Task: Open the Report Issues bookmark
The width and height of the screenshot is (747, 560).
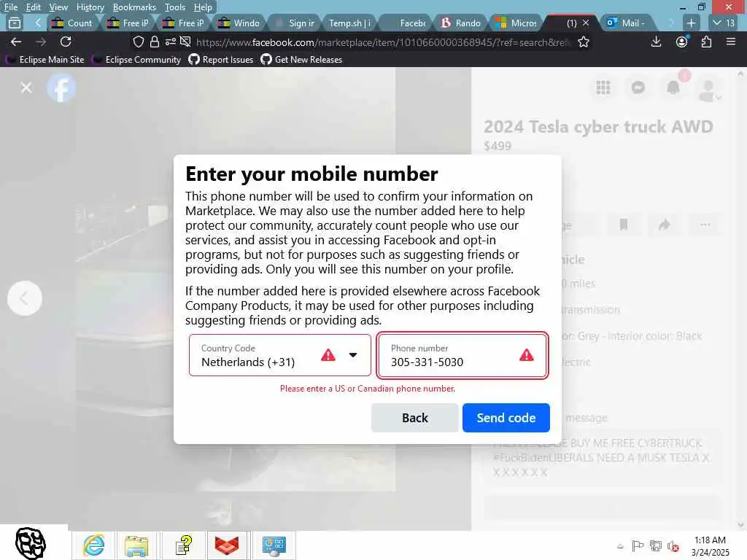Action: pyautogui.click(x=221, y=60)
